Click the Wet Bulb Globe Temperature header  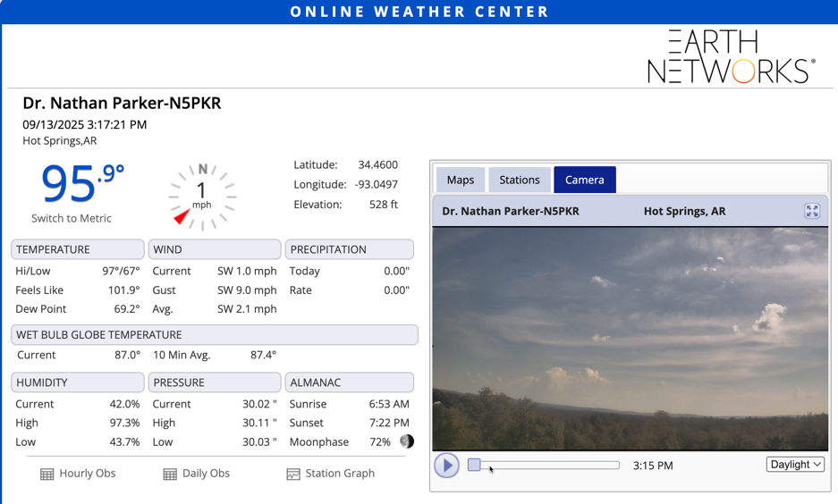tap(214, 334)
